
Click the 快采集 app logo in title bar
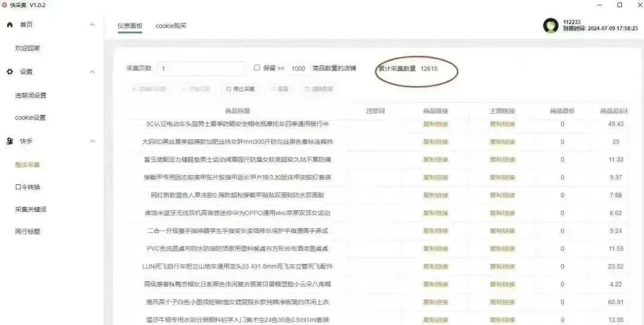pyautogui.click(x=5, y=5)
